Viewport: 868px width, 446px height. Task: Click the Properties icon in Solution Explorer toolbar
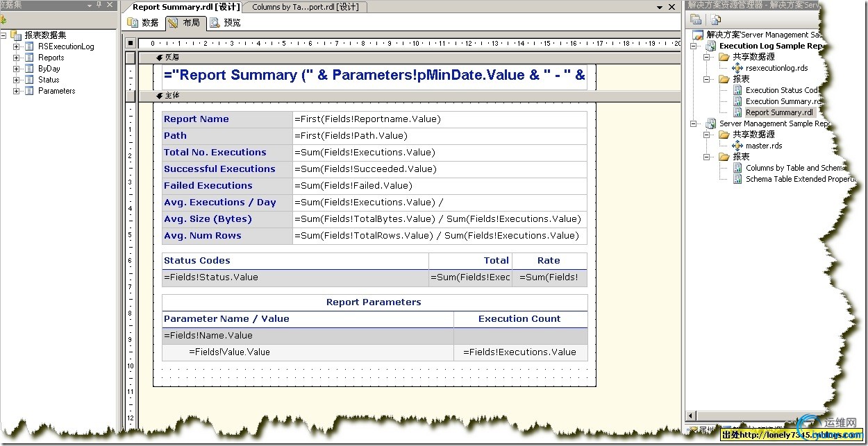[696, 19]
